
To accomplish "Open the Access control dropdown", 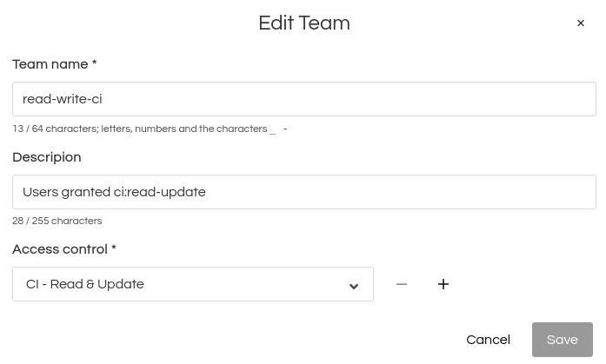I will pos(193,284).
